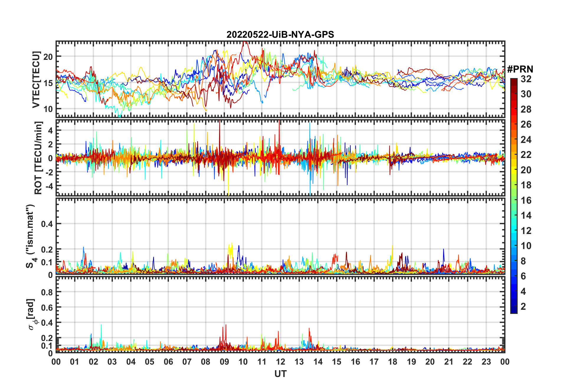Click inside the VTEC plot panel
561x392 pixels.
pos(280,80)
